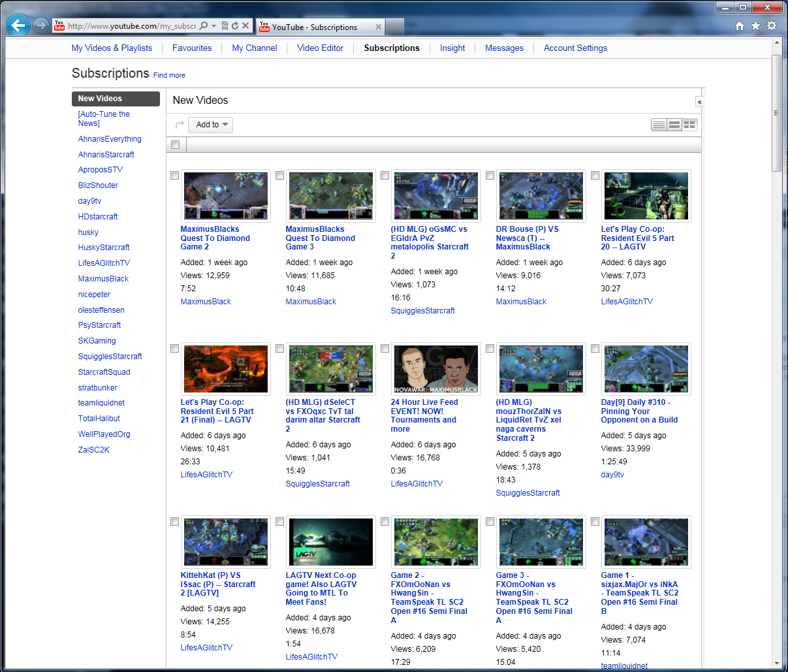Click the scrollbar down arrow

pos(776,662)
